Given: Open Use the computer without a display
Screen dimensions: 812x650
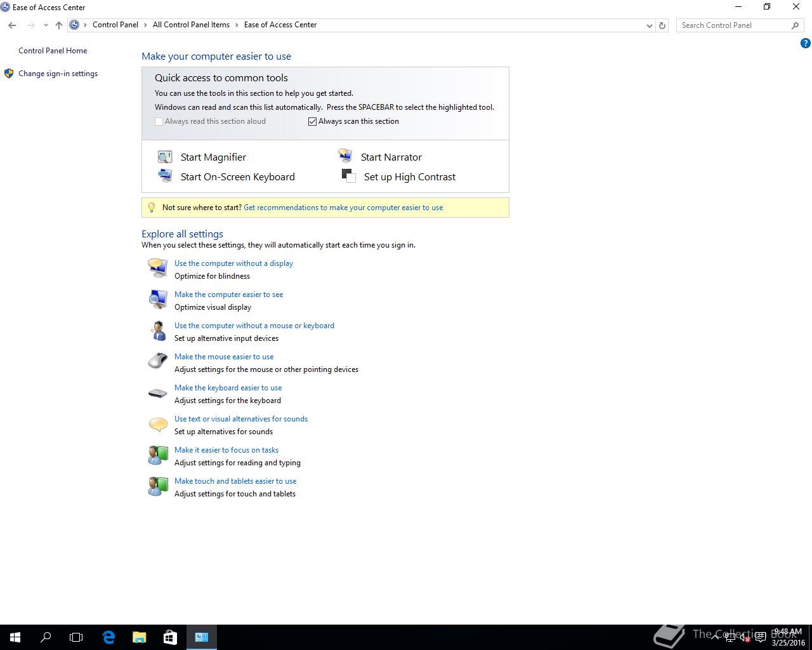Looking at the screenshot, I should coord(233,263).
